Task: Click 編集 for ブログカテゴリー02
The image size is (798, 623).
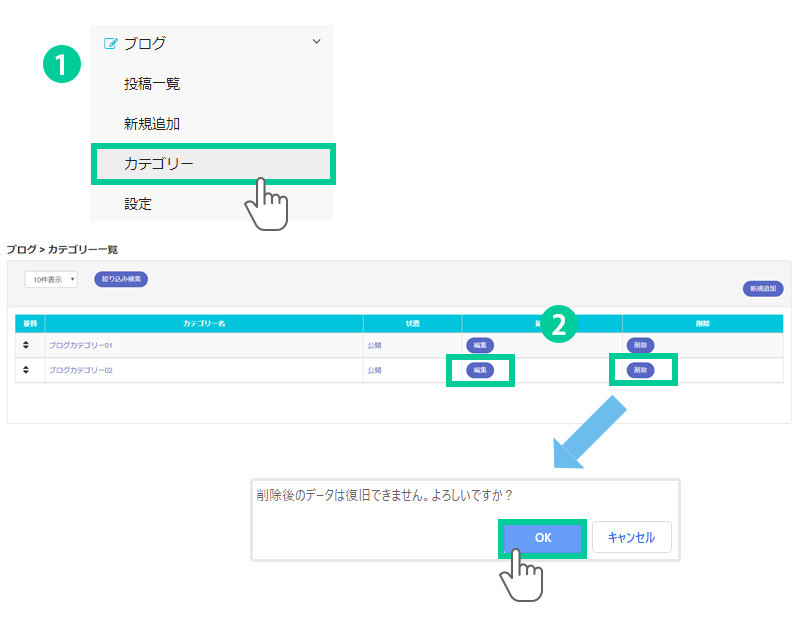Action: click(x=480, y=370)
